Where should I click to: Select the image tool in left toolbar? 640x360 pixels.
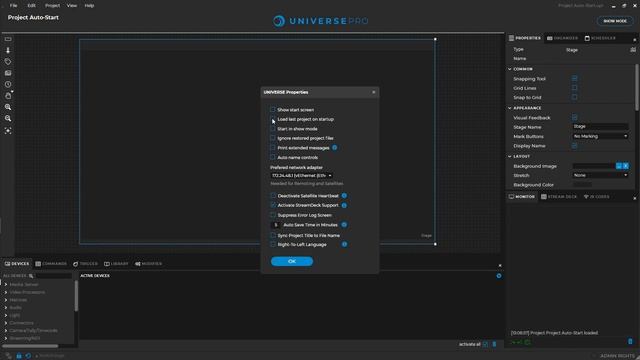click(8, 73)
